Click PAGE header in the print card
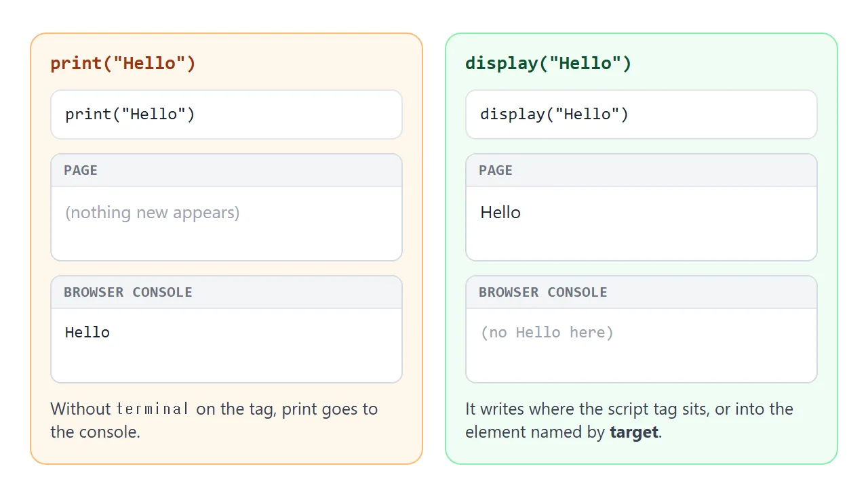Screen dimensions: 868x500 [226, 170]
